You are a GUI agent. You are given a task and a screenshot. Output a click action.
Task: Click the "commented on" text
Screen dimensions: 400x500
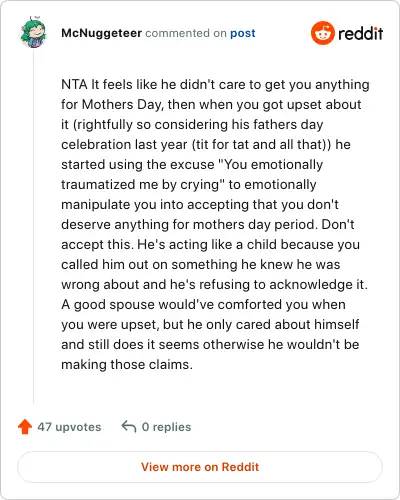point(186,33)
